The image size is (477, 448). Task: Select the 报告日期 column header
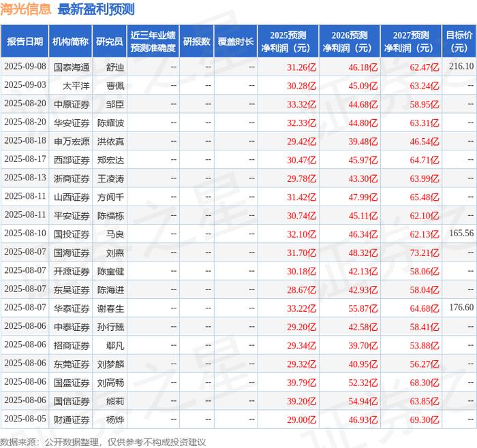point(25,42)
